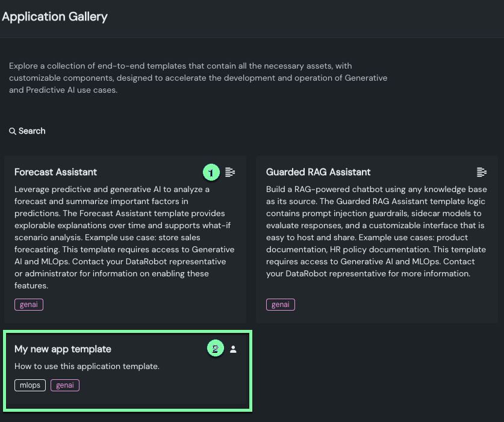
Task: Click the user icon on My new app template
Action: tap(234, 349)
